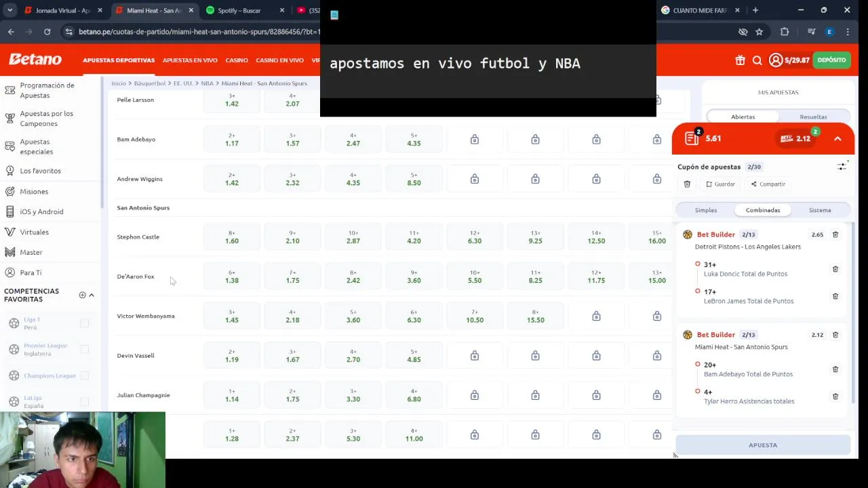Go to Básquetbol in the breadcrumb
The height and width of the screenshot is (488, 868).
coord(150,83)
